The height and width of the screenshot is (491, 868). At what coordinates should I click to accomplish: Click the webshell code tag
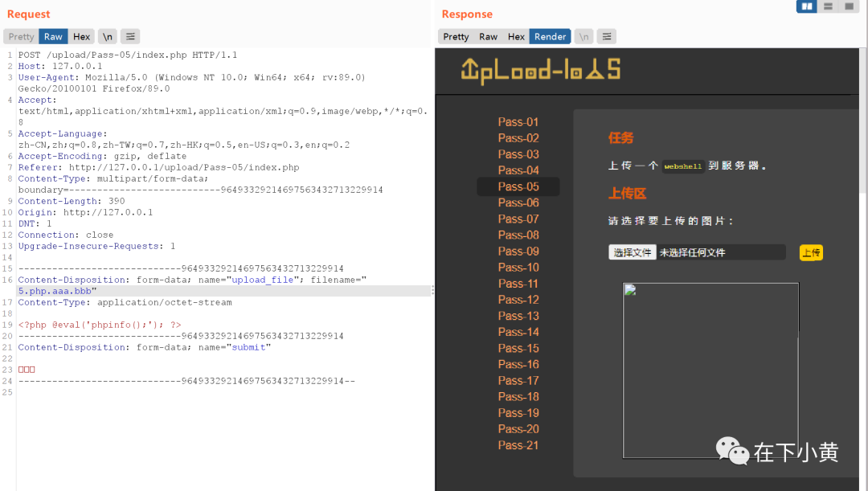tap(682, 166)
